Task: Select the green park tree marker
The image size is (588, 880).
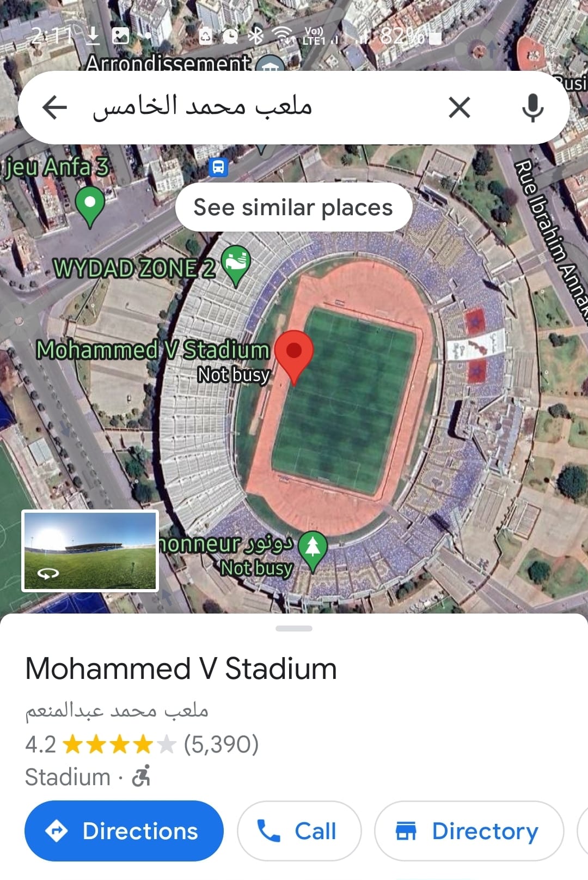Action: tap(313, 549)
